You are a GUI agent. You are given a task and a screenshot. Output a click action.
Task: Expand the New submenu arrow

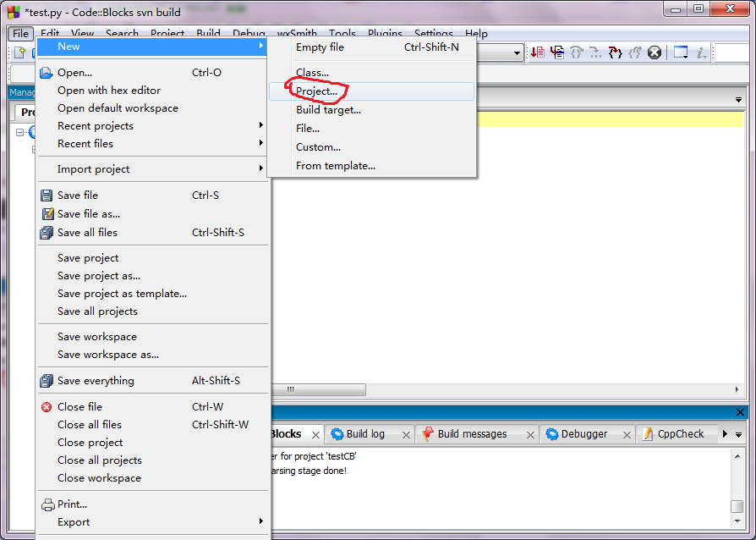coord(260,46)
